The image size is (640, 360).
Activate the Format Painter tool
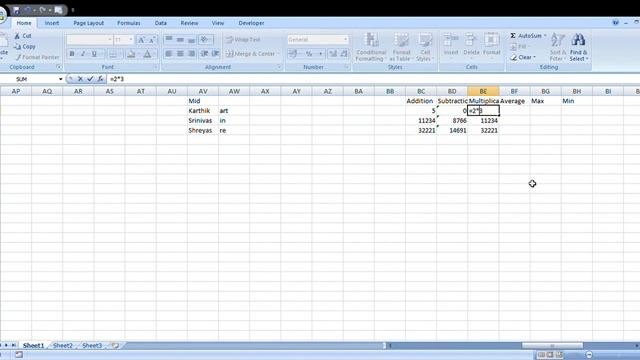[x=37, y=57]
